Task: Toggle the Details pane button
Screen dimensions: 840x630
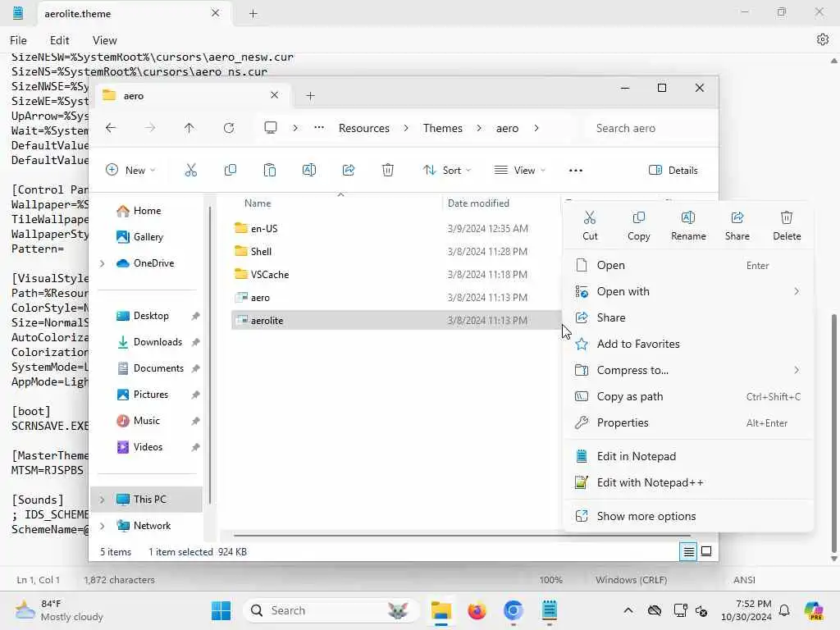Action: pyautogui.click(x=673, y=171)
